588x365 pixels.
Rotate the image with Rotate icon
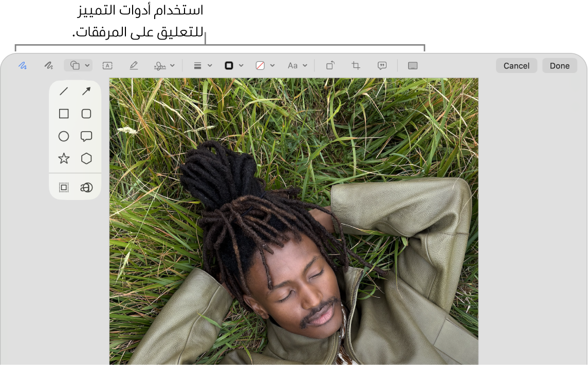[x=330, y=66]
